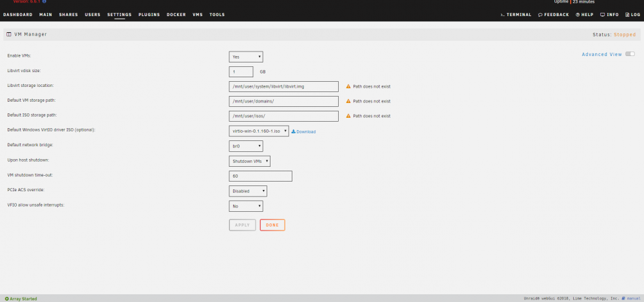This screenshot has height=302, width=644.
Task: Open the VMs tab
Action: 198,15
